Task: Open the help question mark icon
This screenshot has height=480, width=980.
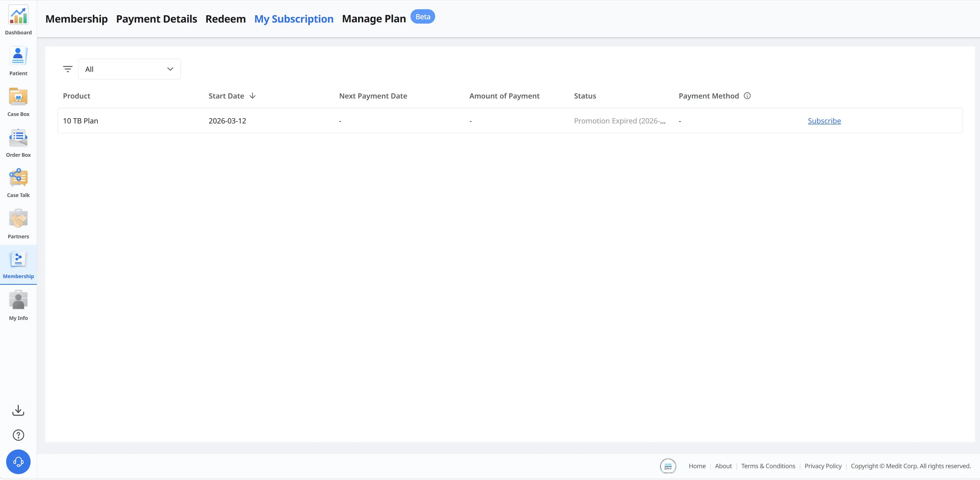Action: [18, 435]
